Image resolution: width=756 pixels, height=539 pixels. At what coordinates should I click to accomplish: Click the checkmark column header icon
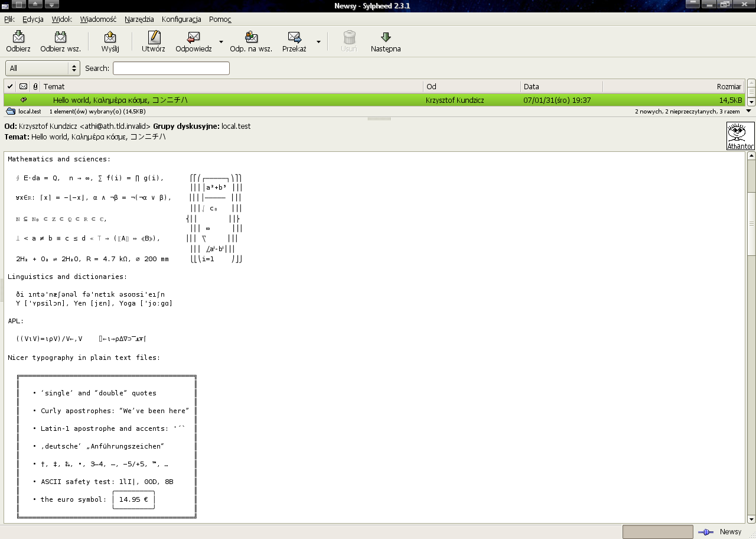coord(10,86)
